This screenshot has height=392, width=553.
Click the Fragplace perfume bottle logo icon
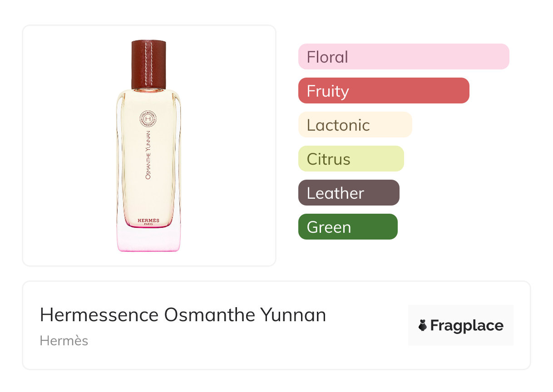(x=423, y=325)
